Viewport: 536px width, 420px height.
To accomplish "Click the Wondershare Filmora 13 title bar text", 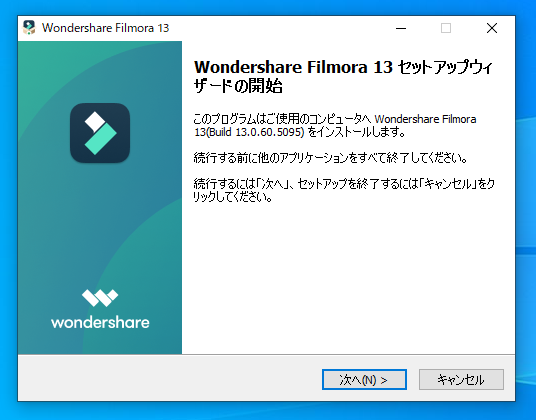I will coord(106,28).
